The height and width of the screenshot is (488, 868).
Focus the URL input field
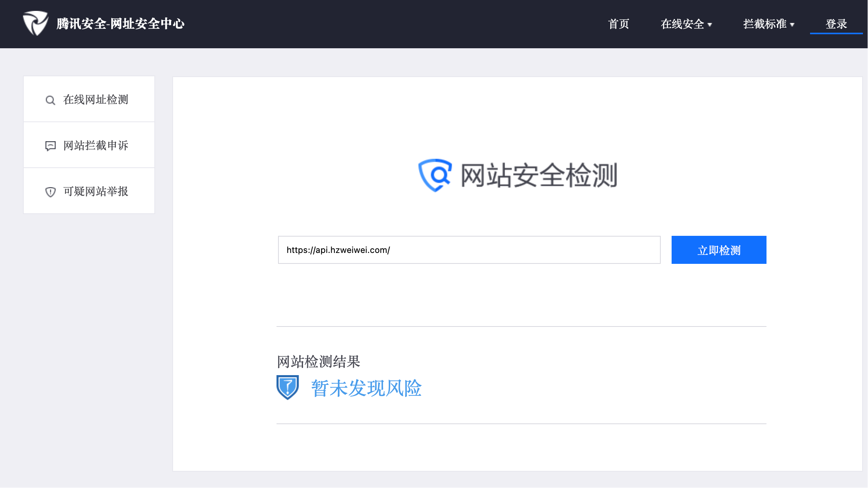pos(469,250)
